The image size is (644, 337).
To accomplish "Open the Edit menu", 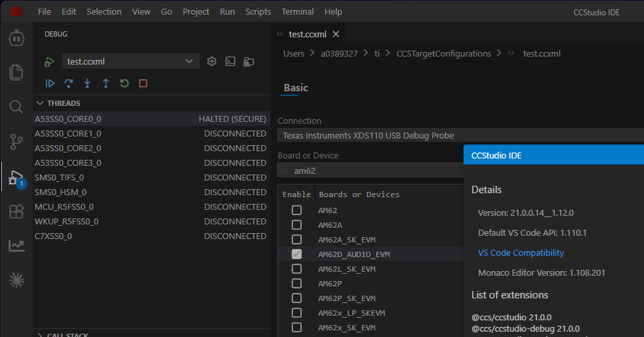I will click(69, 11).
